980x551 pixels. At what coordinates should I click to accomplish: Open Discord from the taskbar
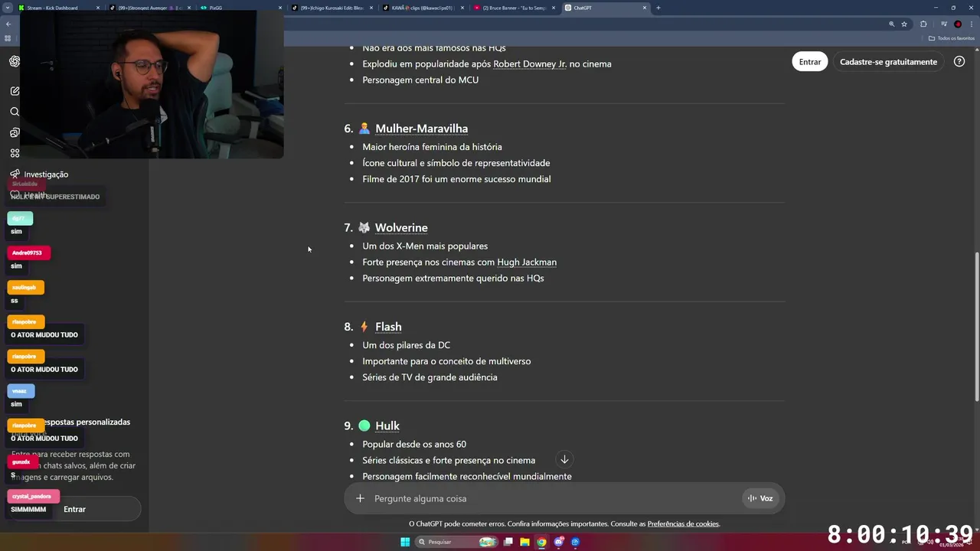559,542
